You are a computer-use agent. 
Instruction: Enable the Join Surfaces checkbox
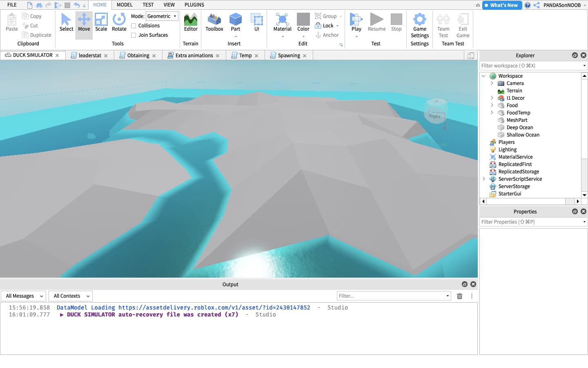click(134, 35)
